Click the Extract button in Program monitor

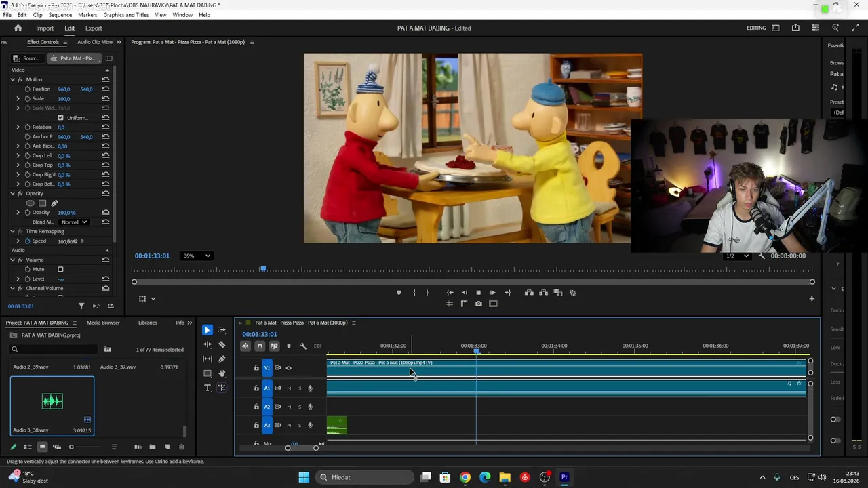(x=544, y=293)
